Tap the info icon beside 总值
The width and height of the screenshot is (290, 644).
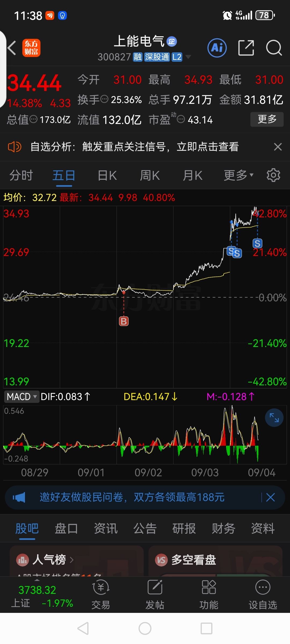coord(34,119)
